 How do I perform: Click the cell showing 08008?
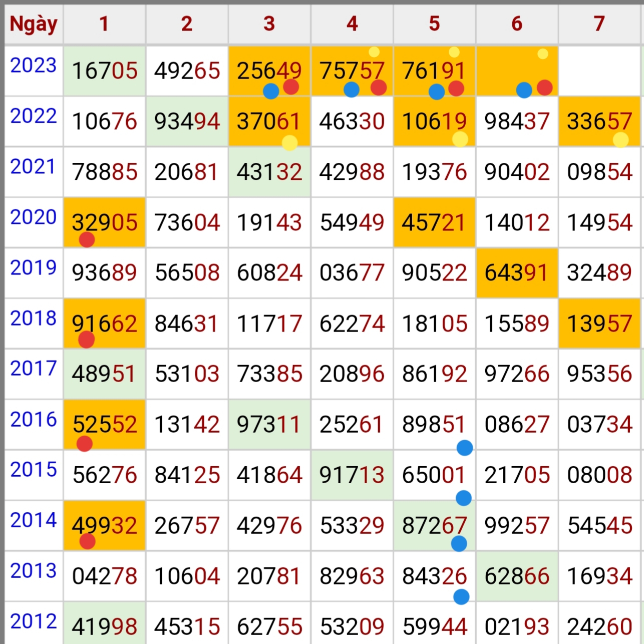pos(599,475)
